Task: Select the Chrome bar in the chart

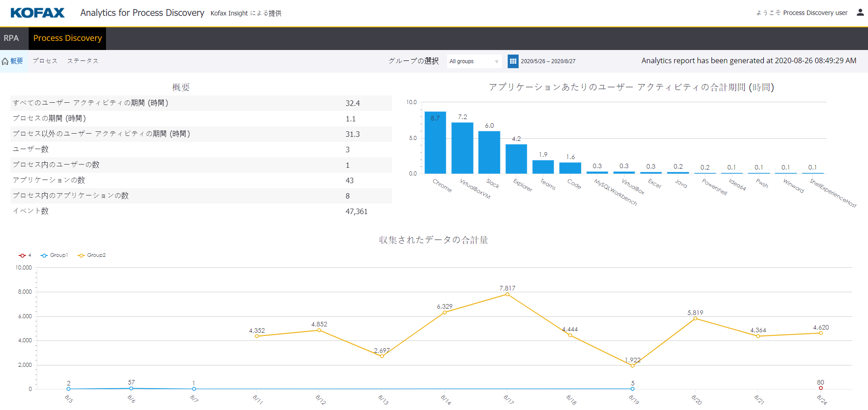Action: coord(434,142)
